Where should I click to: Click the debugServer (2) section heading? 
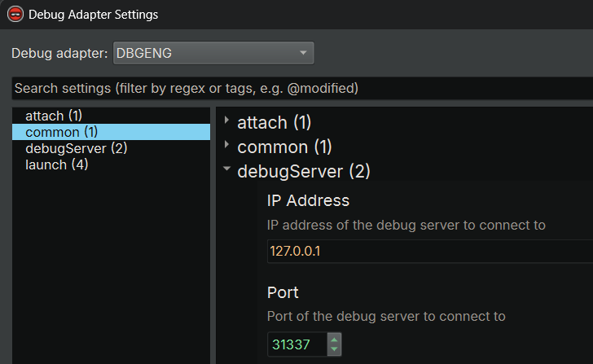(x=304, y=171)
